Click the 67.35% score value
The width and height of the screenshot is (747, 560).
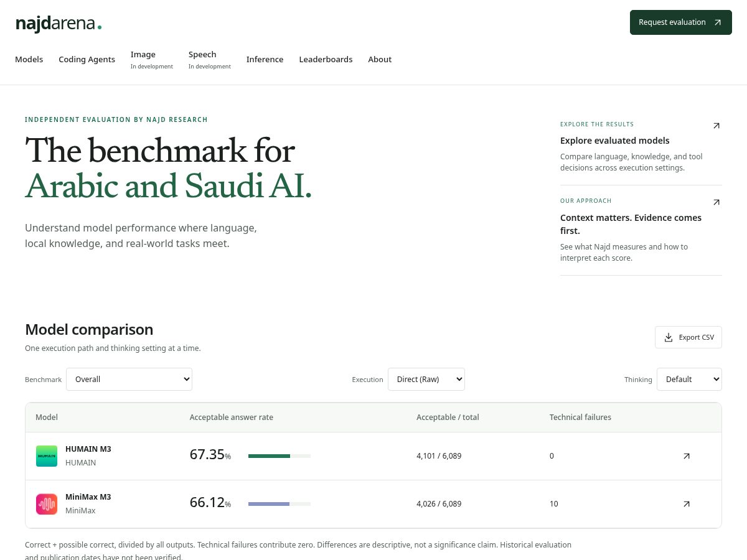210,455
